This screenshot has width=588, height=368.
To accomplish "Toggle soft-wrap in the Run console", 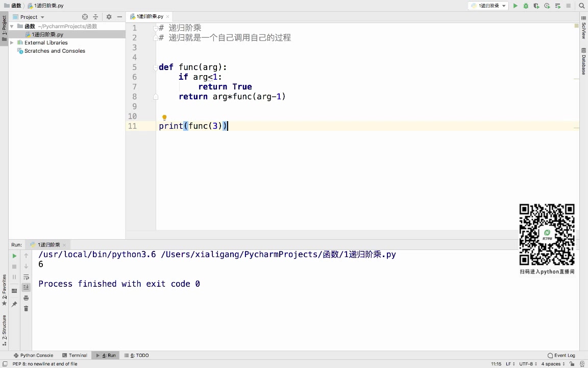I will pyautogui.click(x=26, y=277).
